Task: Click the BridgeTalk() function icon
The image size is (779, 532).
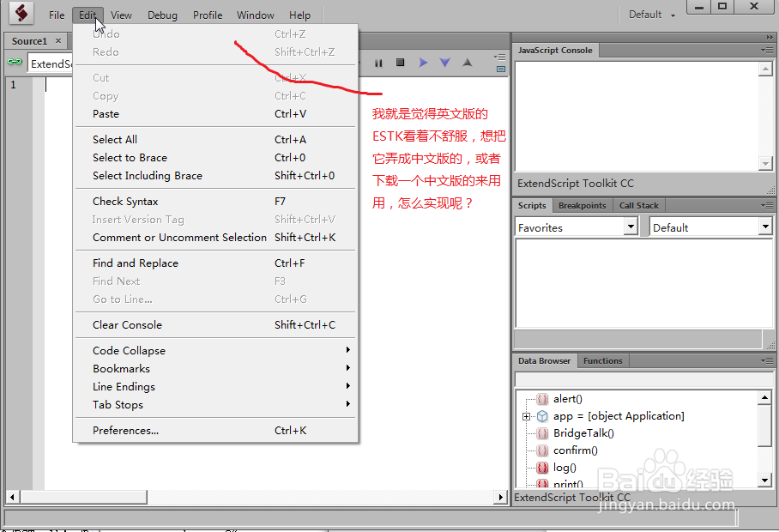Action: click(542, 433)
